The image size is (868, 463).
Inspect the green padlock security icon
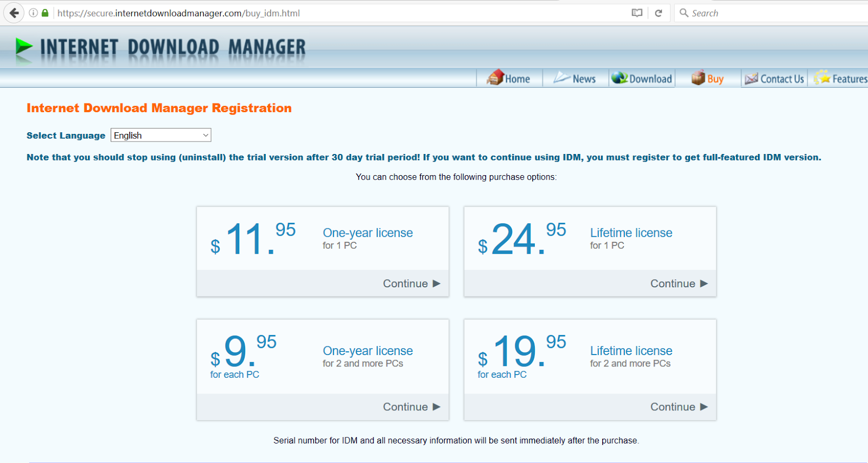pyautogui.click(x=45, y=13)
